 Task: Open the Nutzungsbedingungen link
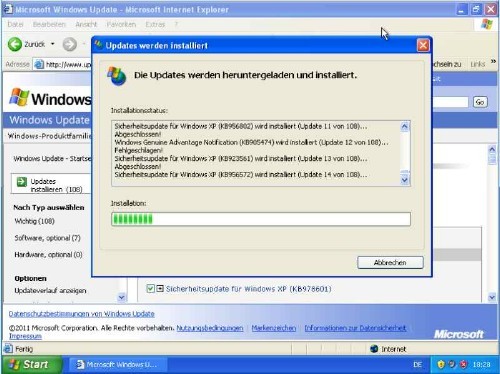coord(210,328)
